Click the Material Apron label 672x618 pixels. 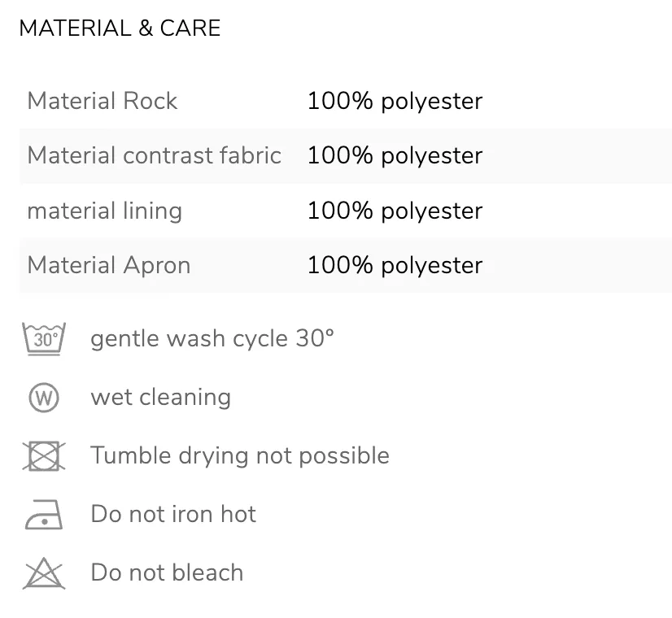pos(109,265)
